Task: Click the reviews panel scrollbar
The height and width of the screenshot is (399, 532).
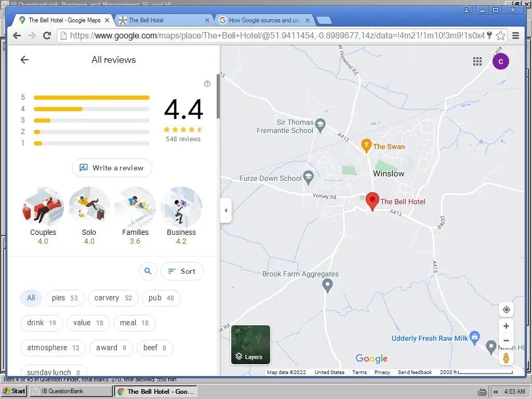Action: (218, 96)
